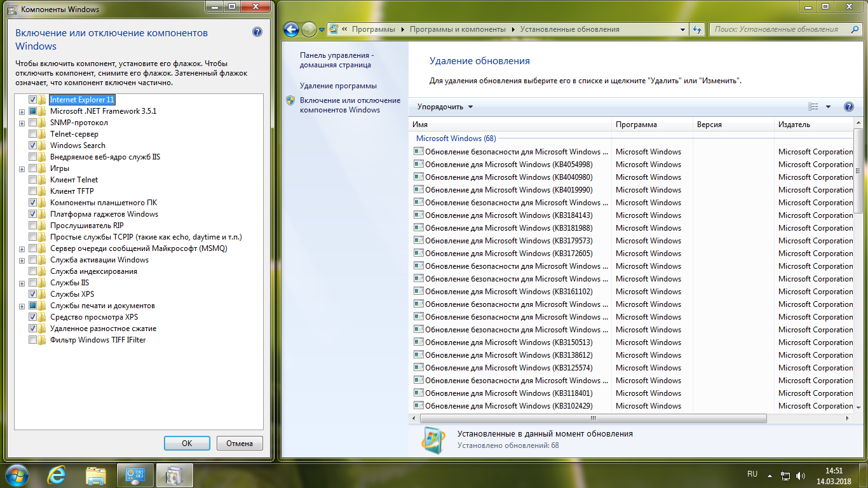Click the forward navigation arrow in updates window

309,29
